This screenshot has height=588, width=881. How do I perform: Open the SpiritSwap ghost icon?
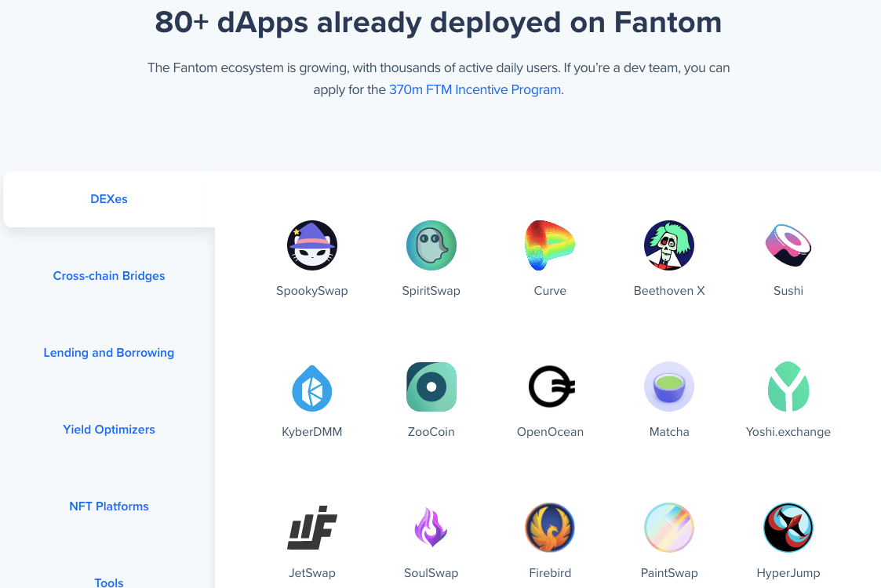pos(431,245)
